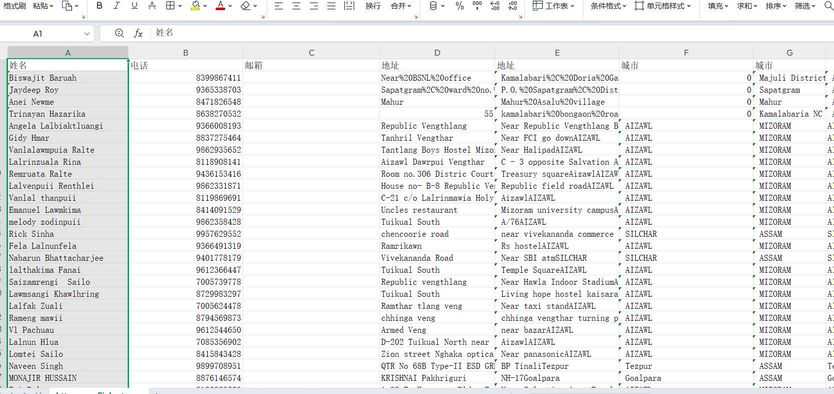The image size is (834, 394).
Task: Click the 换行 wrap text button
Action: point(373,6)
